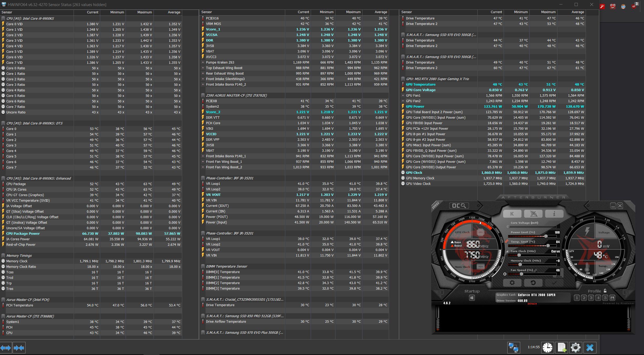Select Intel Core i9-9900KS: DTS group header
The width and height of the screenshot is (644, 355).
pos(34,123)
